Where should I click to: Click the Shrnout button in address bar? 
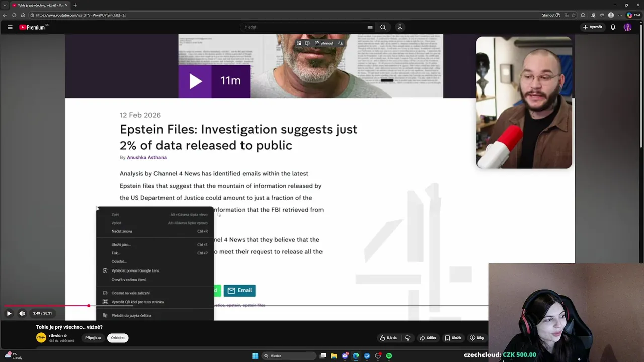pos(551,15)
